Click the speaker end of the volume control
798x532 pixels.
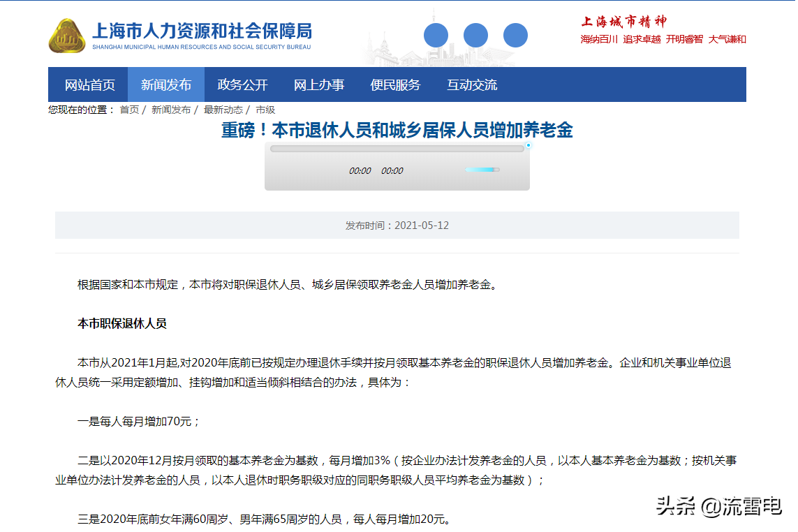point(468,169)
